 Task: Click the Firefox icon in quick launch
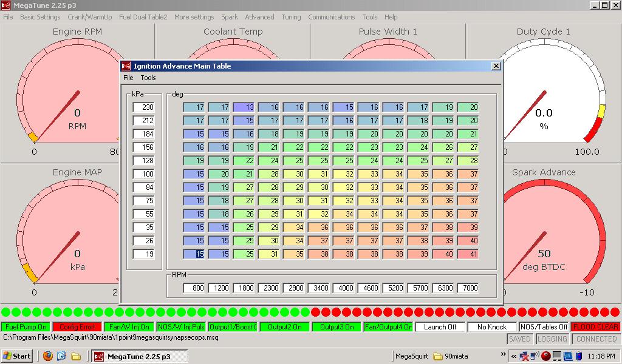[48, 356]
